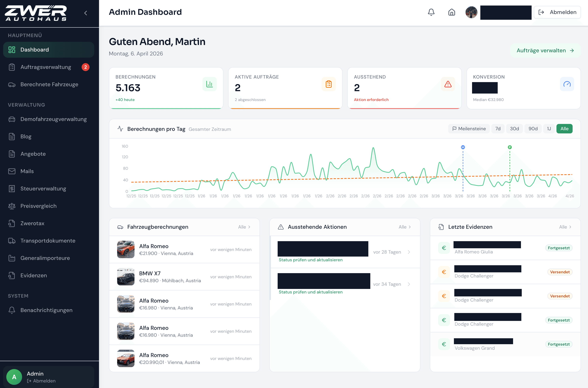Click the Aufträge verwalten button
Viewport: 588px width, 388px height.
tap(545, 50)
